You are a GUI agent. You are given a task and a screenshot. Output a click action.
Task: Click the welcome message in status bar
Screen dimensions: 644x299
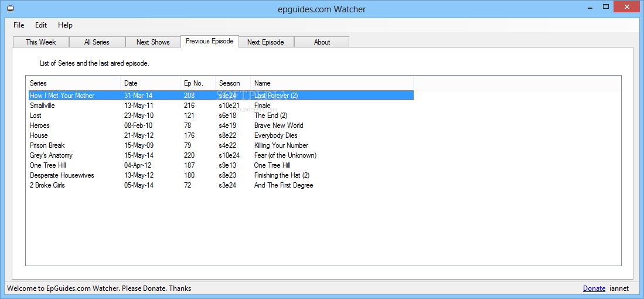99,288
